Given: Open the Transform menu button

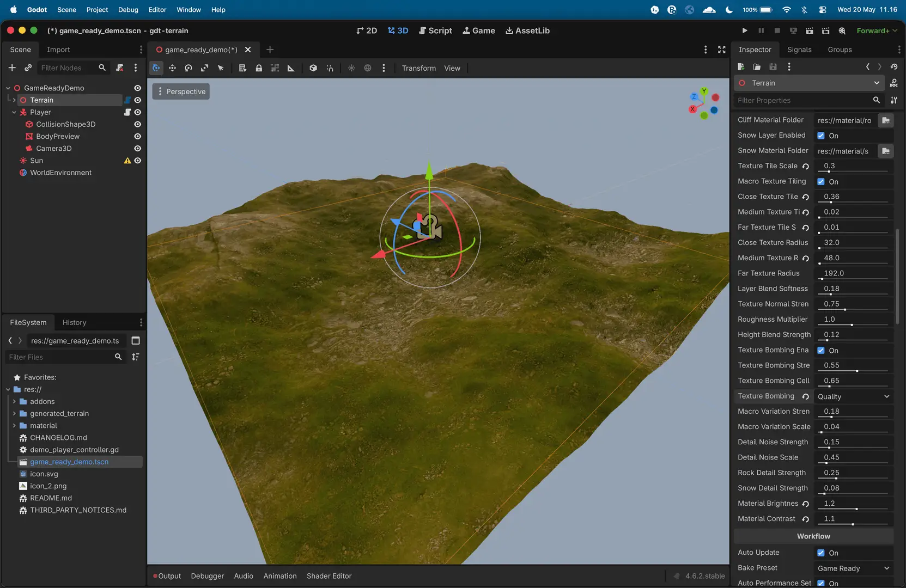Looking at the screenshot, I should pos(418,68).
